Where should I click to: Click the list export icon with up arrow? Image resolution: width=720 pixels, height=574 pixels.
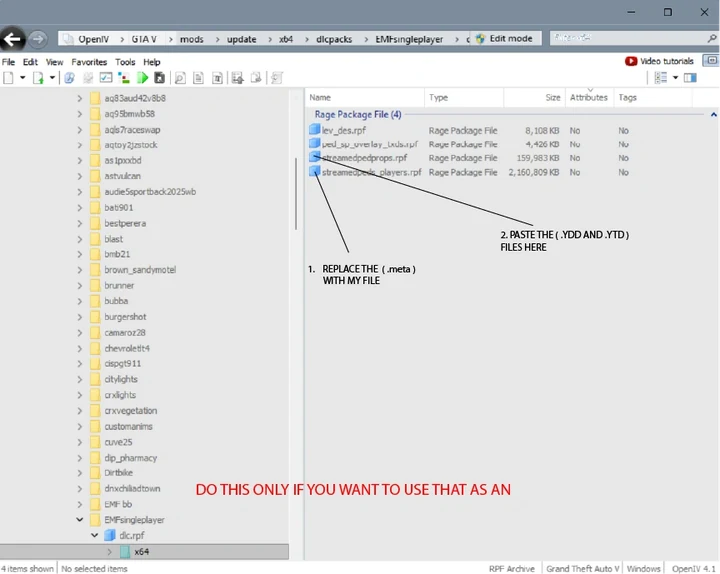click(237, 78)
